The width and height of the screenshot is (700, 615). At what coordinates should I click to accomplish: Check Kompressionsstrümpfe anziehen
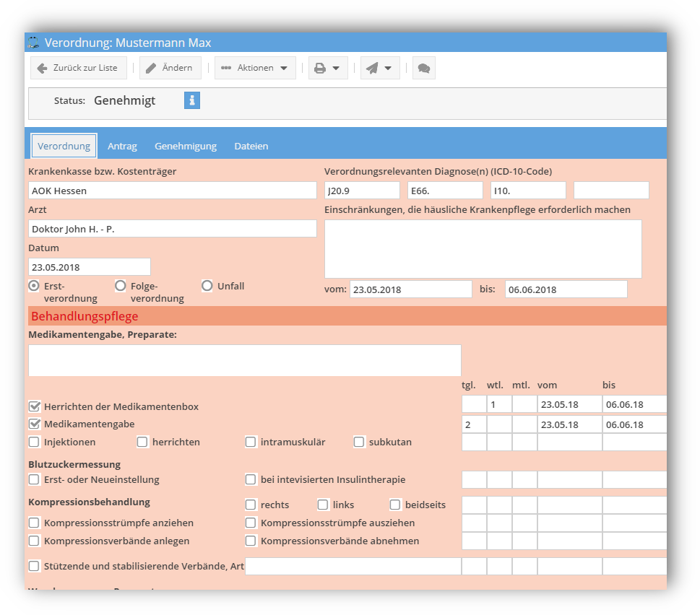click(x=34, y=523)
